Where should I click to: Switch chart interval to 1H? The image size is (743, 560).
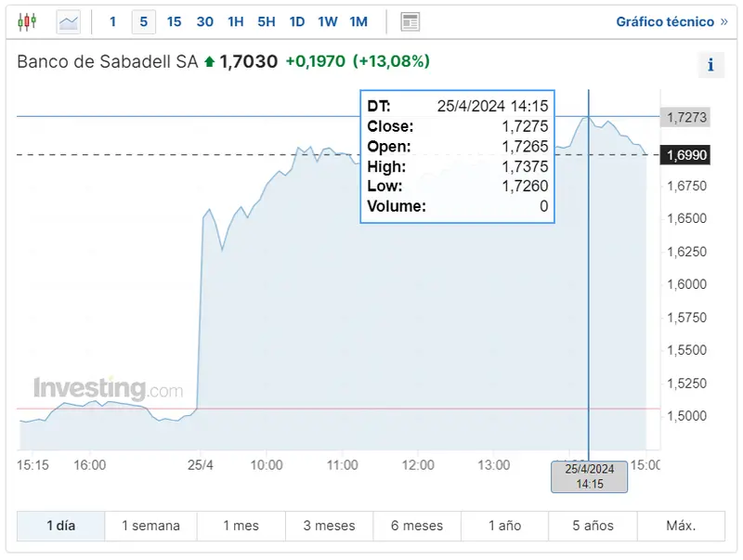pos(235,20)
